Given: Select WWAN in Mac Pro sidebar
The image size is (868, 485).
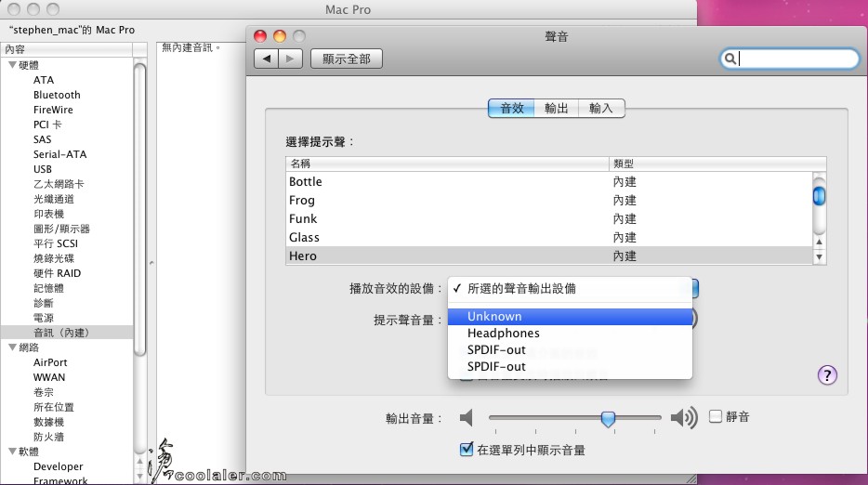Looking at the screenshot, I should [49, 377].
